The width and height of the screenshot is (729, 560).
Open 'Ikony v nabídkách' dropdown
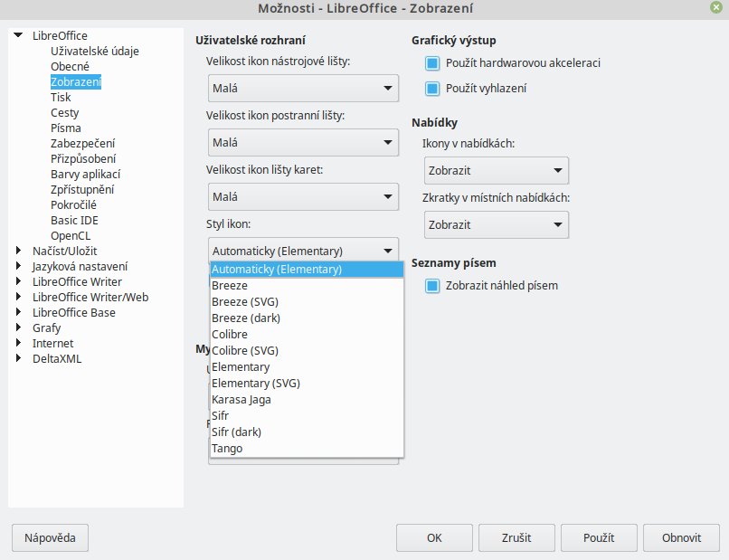click(496, 171)
